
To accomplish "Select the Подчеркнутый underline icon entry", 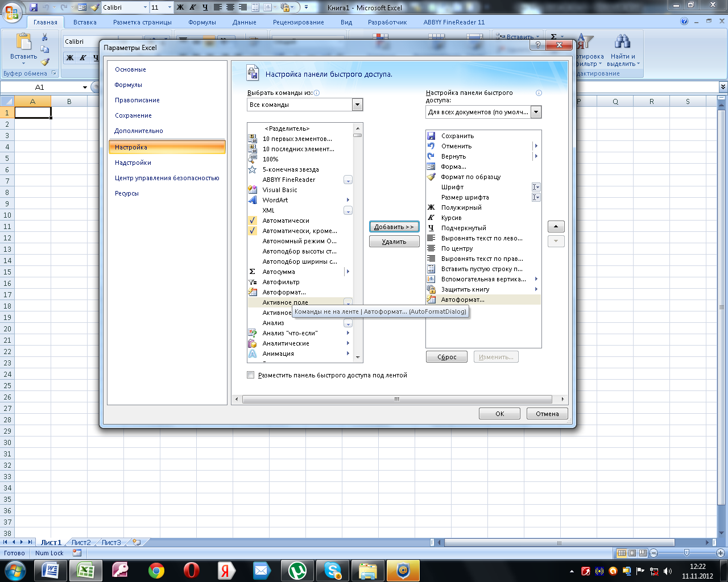I will tap(431, 228).
